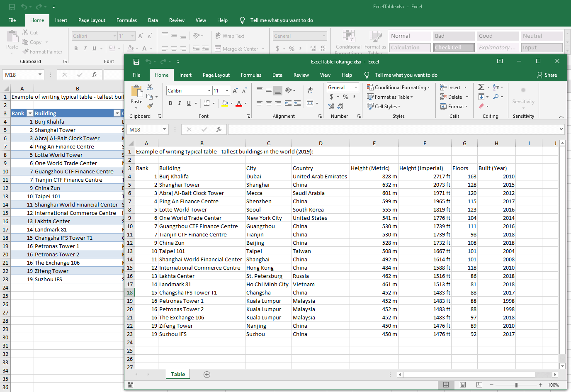Click the AutoSum sigma icon
The image size is (571, 392).
coord(481,87)
